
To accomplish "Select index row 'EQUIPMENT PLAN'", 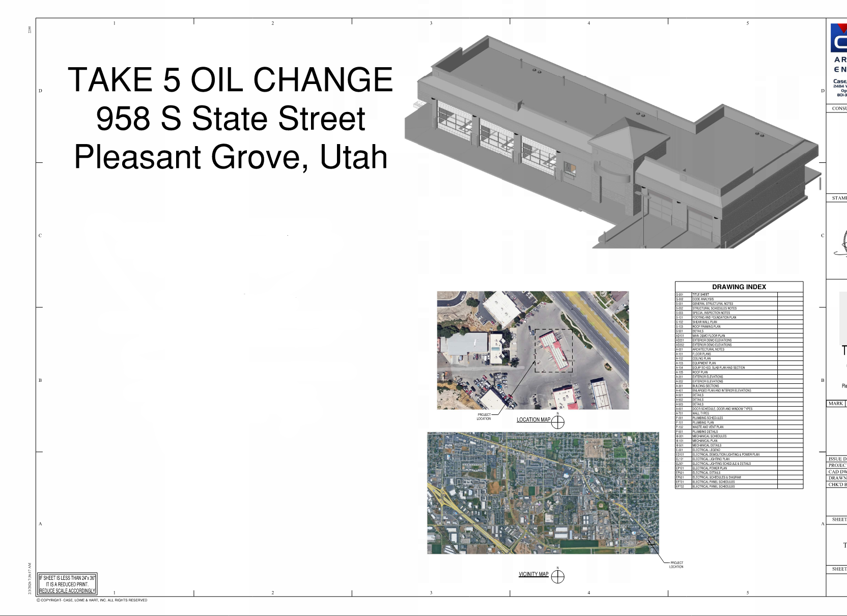I will click(x=739, y=363).
